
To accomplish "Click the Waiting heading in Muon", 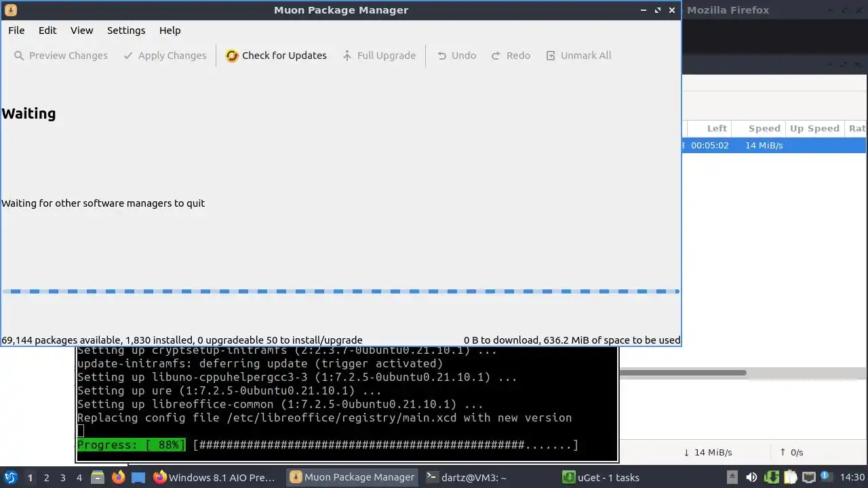I will click(x=28, y=113).
